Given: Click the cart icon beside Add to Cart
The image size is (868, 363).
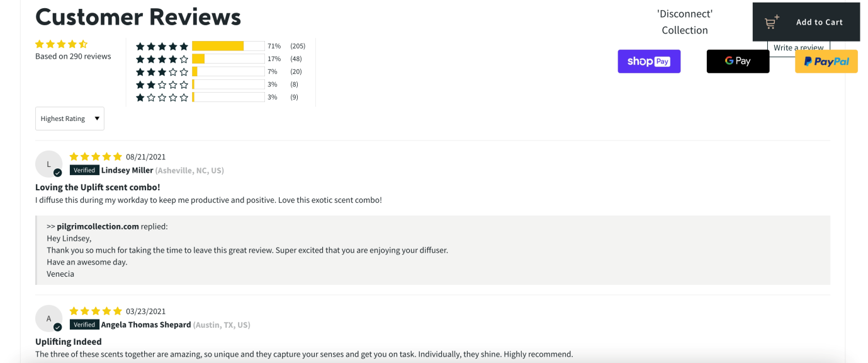Looking at the screenshot, I should 772,22.
